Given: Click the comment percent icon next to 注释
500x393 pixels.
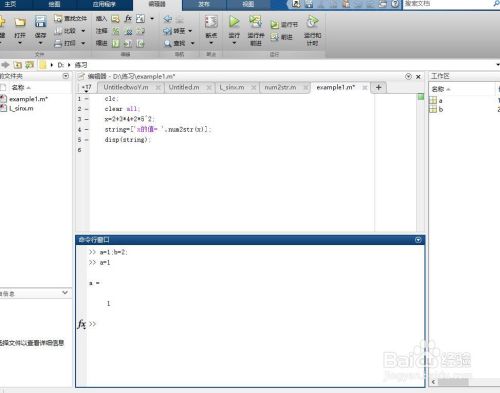Looking at the screenshot, I should [x=115, y=31].
